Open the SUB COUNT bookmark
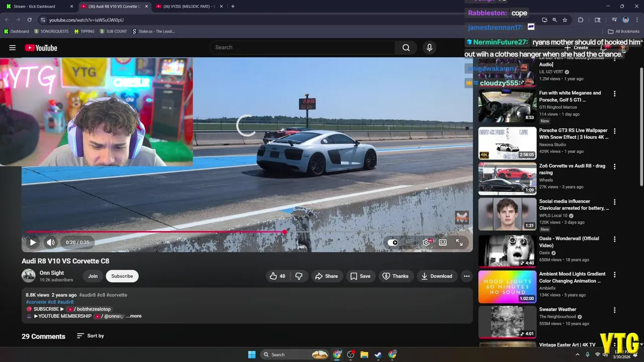This screenshot has width=644, height=362. pyautogui.click(x=113, y=31)
